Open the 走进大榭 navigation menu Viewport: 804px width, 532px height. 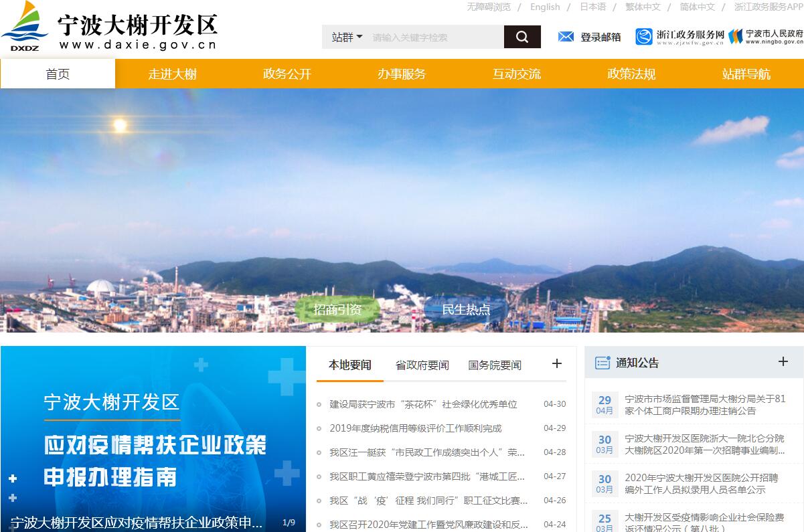point(172,74)
